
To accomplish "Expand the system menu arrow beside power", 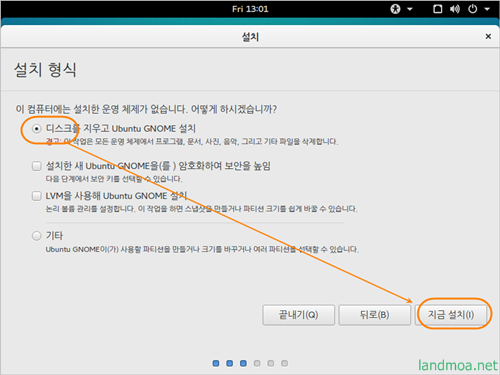I will pos(487,9).
